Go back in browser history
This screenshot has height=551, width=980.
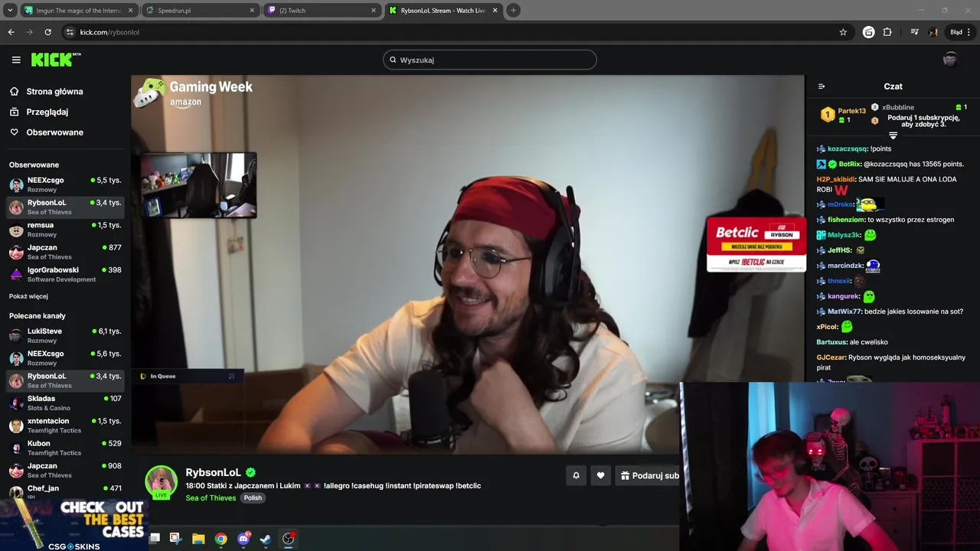click(11, 32)
